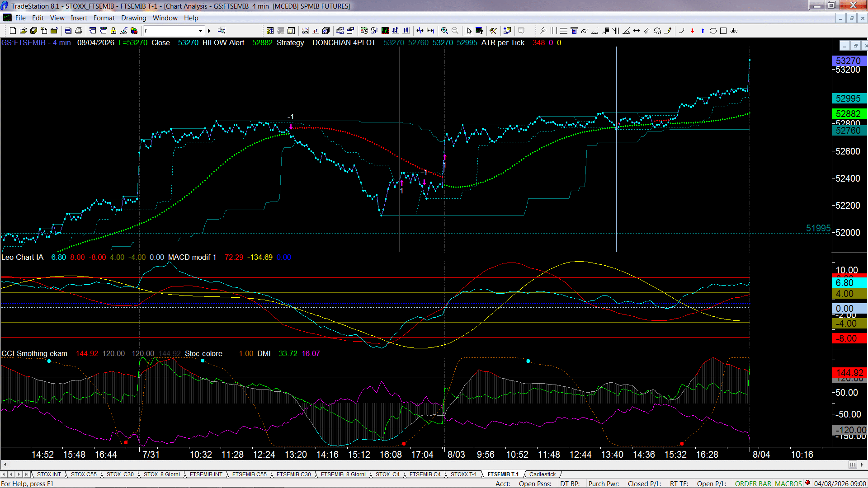Screen dimensions: 868x488
Task: Select the pointer arrow tool
Action: 469,31
